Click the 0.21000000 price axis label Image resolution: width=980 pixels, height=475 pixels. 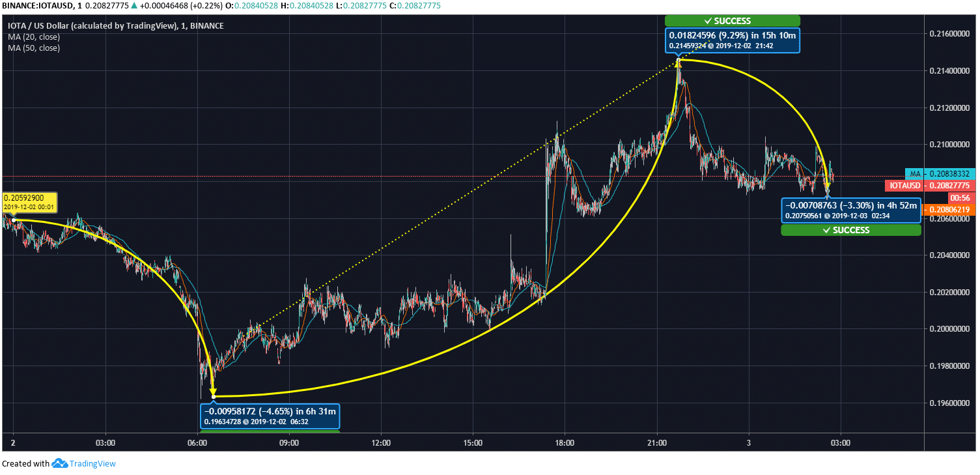[951, 144]
